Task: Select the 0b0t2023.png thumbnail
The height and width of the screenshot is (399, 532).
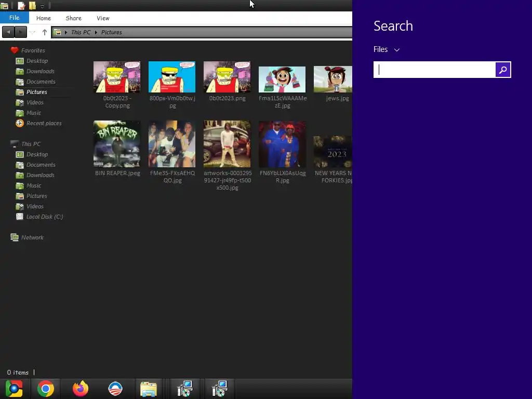Action: 227,77
